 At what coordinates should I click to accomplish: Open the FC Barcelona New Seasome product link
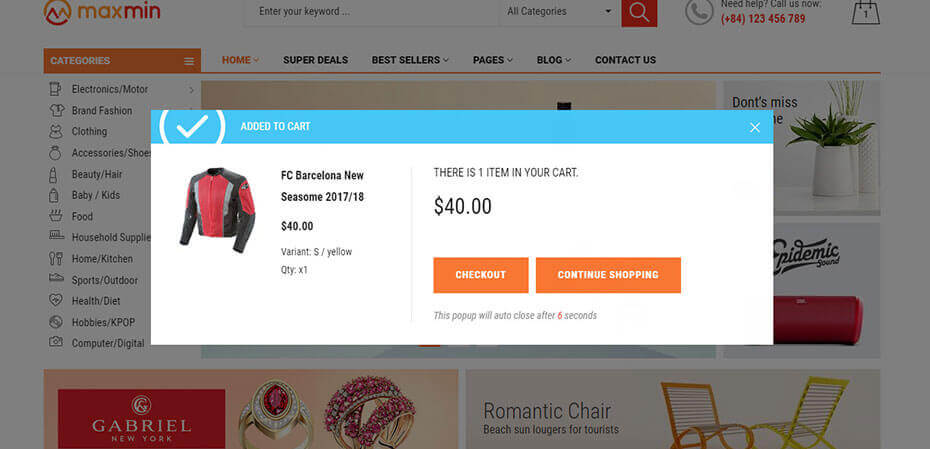pyautogui.click(x=322, y=186)
